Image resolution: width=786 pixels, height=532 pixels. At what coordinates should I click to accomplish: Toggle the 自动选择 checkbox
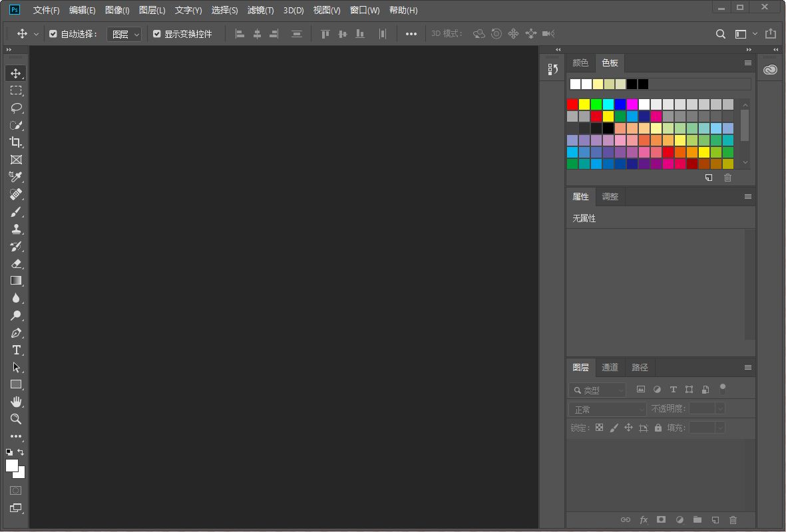click(53, 34)
